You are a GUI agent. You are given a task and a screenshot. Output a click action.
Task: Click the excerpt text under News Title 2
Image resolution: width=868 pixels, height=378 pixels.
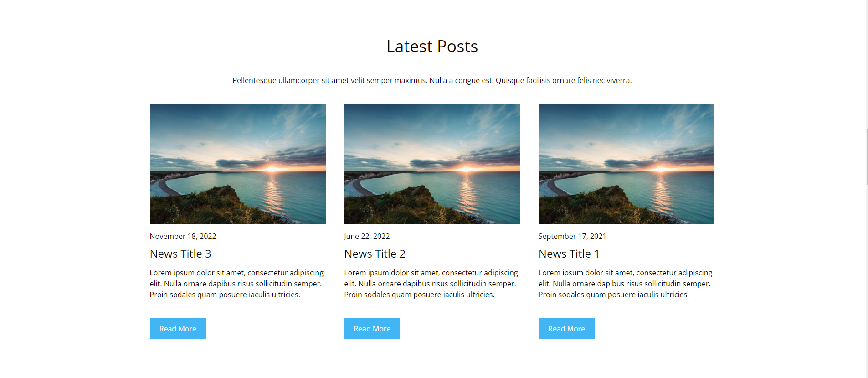[x=431, y=284]
